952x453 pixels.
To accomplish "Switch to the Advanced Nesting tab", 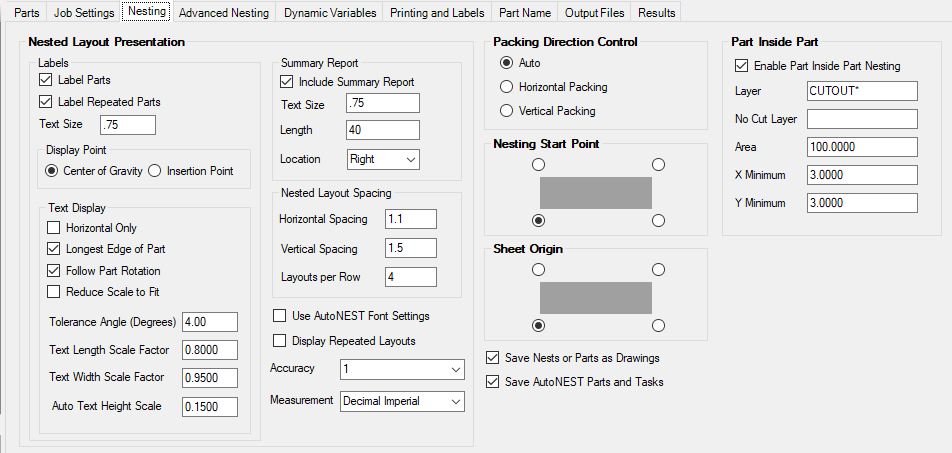I will pyautogui.click(x=223, y=13).
